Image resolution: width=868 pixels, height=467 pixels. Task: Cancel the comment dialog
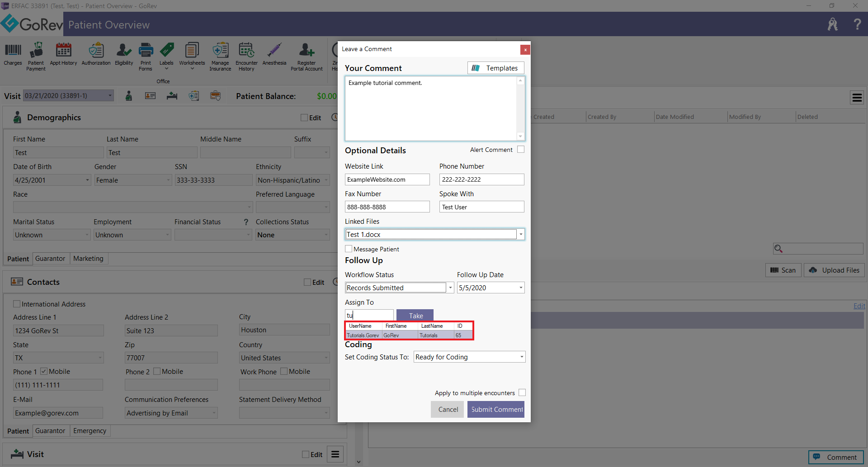pos(448,409)
